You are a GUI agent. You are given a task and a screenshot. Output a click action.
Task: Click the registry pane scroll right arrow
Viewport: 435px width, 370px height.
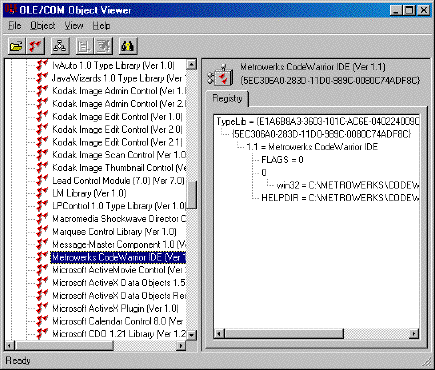[x=414, y=333]
